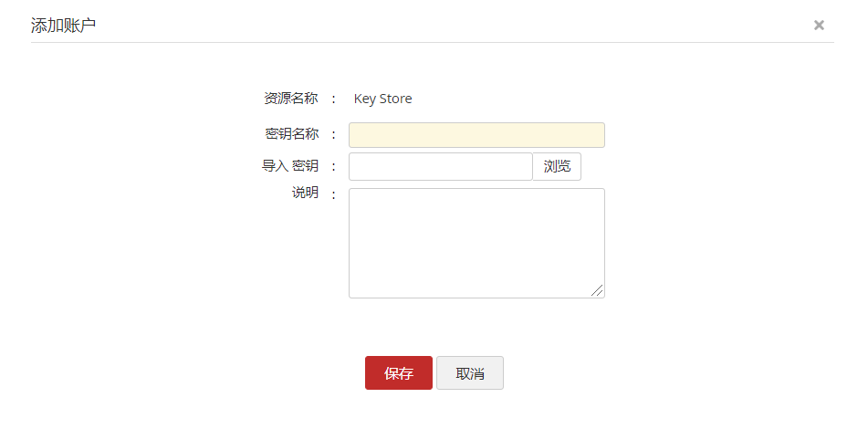The image size is (868, 429).
Task: Save the account with 保存 button
Action: (399, 373)
